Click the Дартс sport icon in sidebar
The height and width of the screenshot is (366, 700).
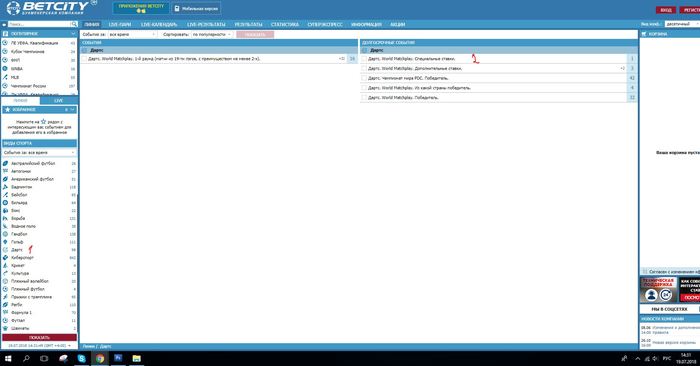pos(5,250)
